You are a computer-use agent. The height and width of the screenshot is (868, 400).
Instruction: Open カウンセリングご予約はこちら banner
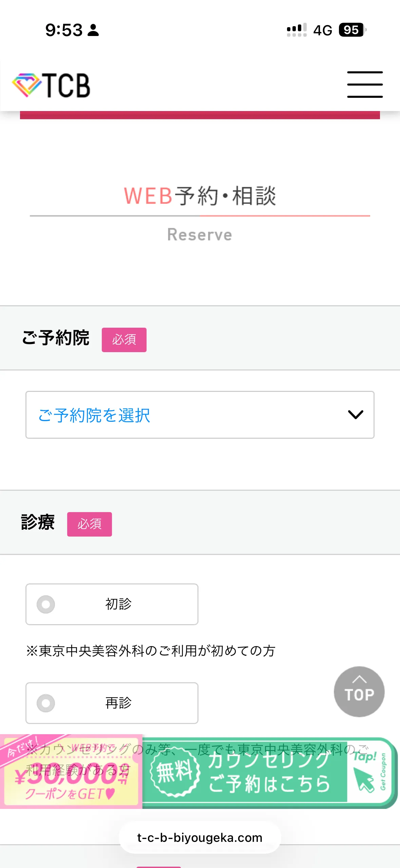coord(270,772)
